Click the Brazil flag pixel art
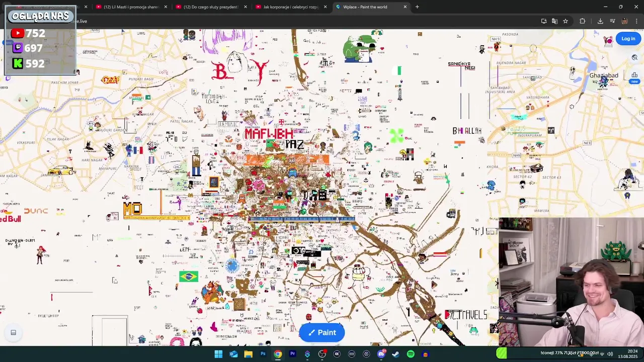 [189, 276]
